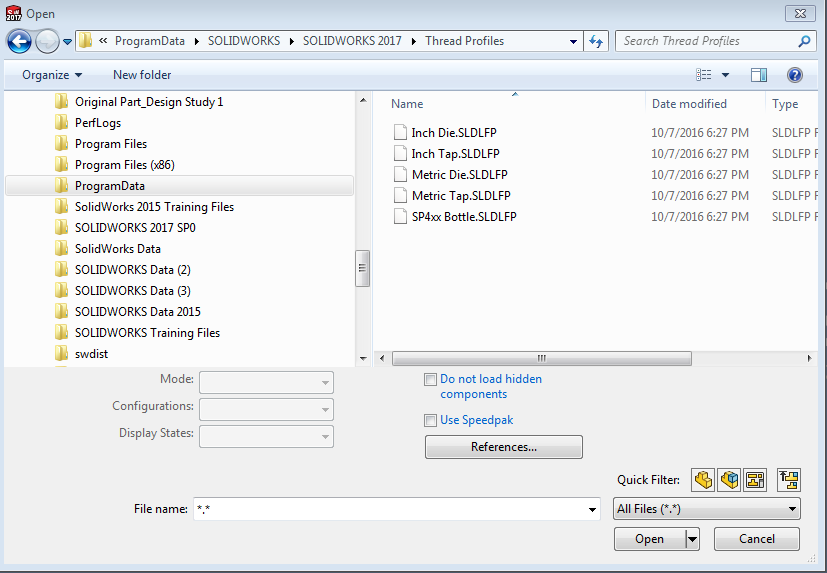Expand the Open button's dropdown arrow
The height and width of the screenshot is (573, 827).
693,539
